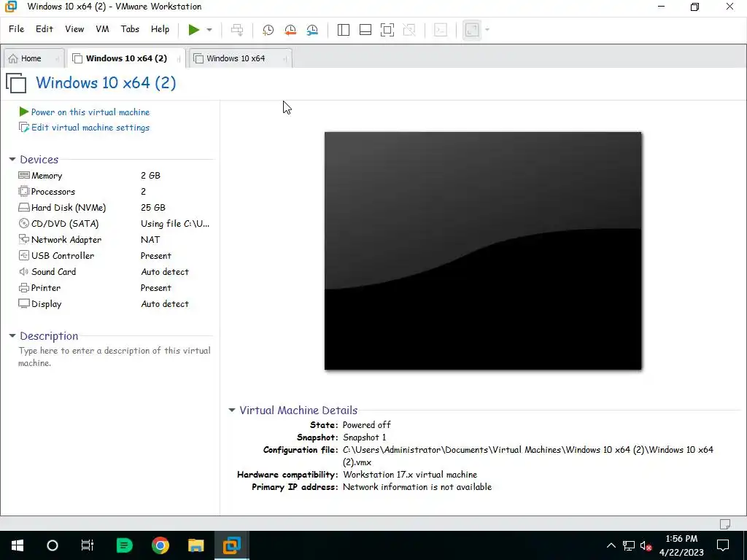The width and height of the screenshot is (747, 560).
Task: Click the Windows 10 x64 (2) title icon
Action: point(17,83)
